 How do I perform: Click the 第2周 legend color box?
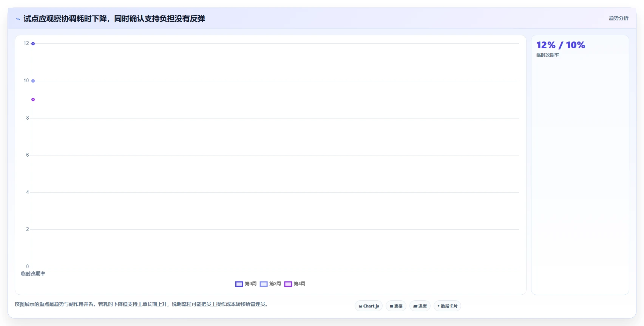264,284
